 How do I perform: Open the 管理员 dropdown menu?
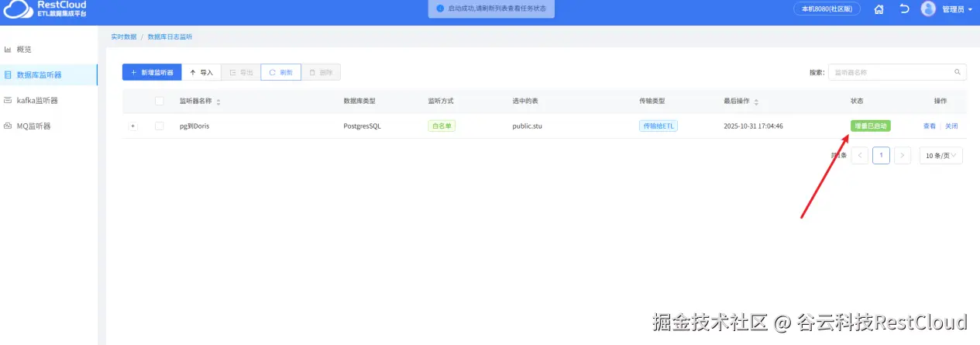click(x=957, y=9)
